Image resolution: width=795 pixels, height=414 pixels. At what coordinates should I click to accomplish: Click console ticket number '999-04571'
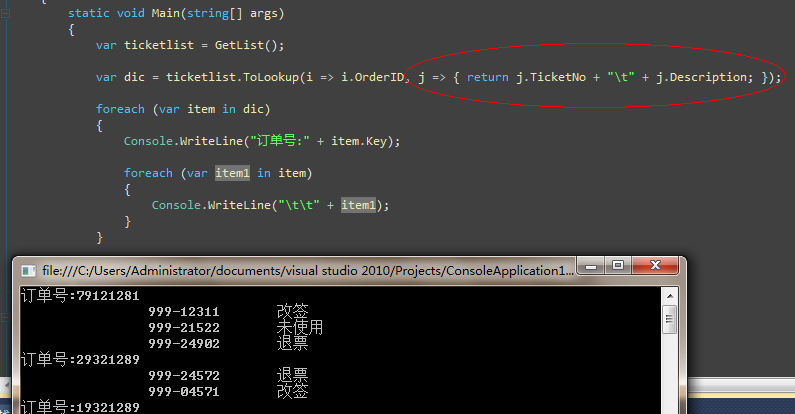coord(184,392)
